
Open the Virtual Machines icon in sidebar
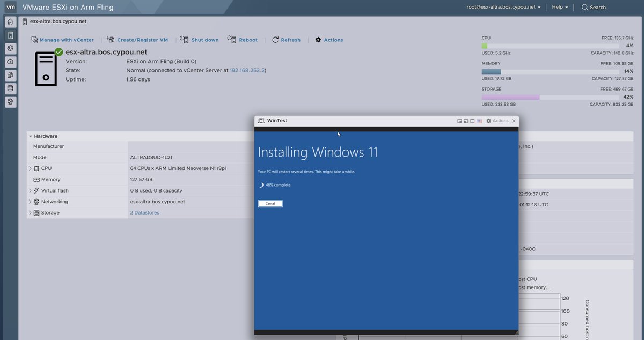pyautogui.click(x=10, y=75)
